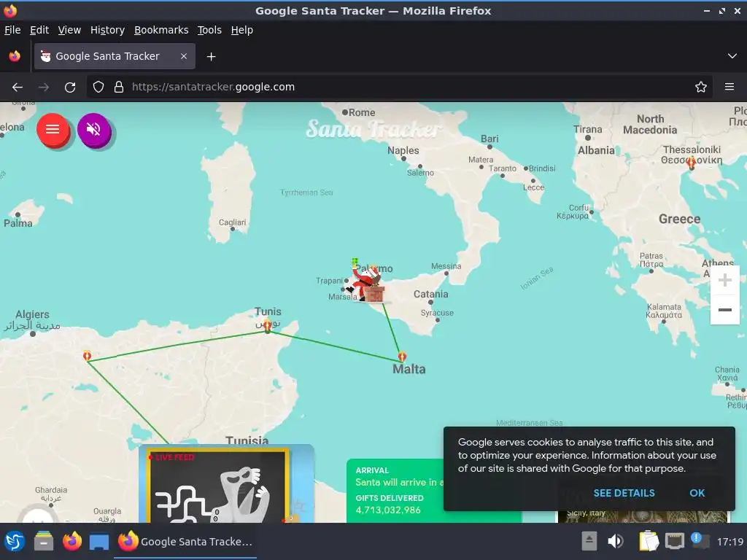Image resolution: width=747 pixels, height=560 pixels.
Task: Click the Rome city label
Action: click(362, 113)
